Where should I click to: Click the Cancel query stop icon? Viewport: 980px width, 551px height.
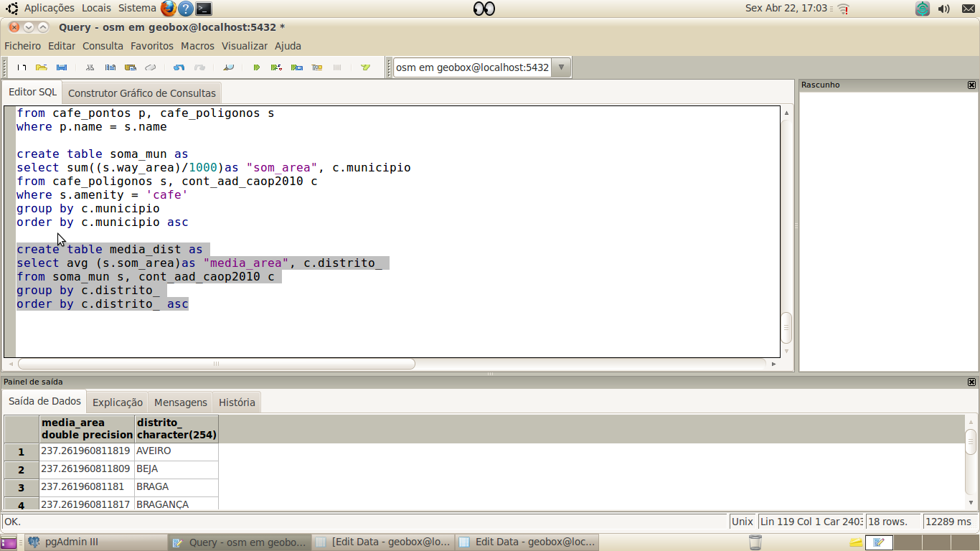(x=337, y=67)
